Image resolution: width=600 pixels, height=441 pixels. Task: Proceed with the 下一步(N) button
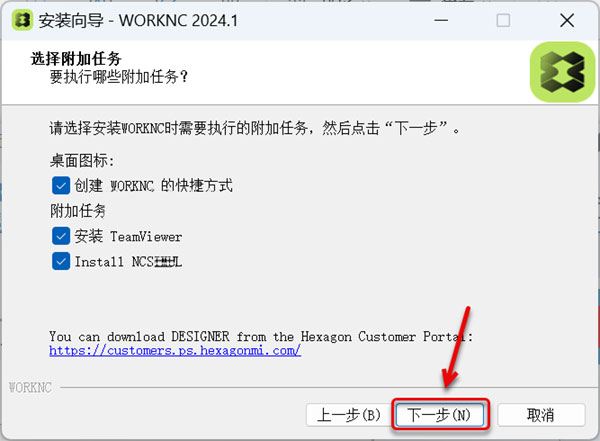[439, 415]
